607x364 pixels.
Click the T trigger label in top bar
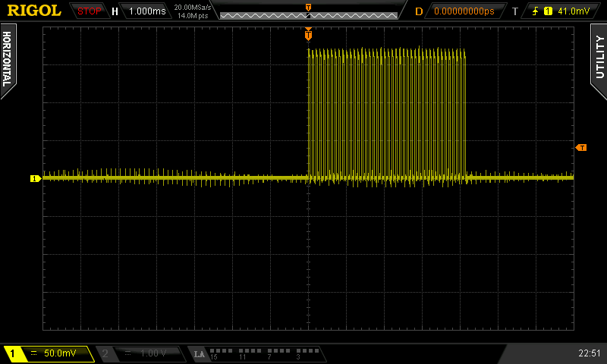[515, 11]
